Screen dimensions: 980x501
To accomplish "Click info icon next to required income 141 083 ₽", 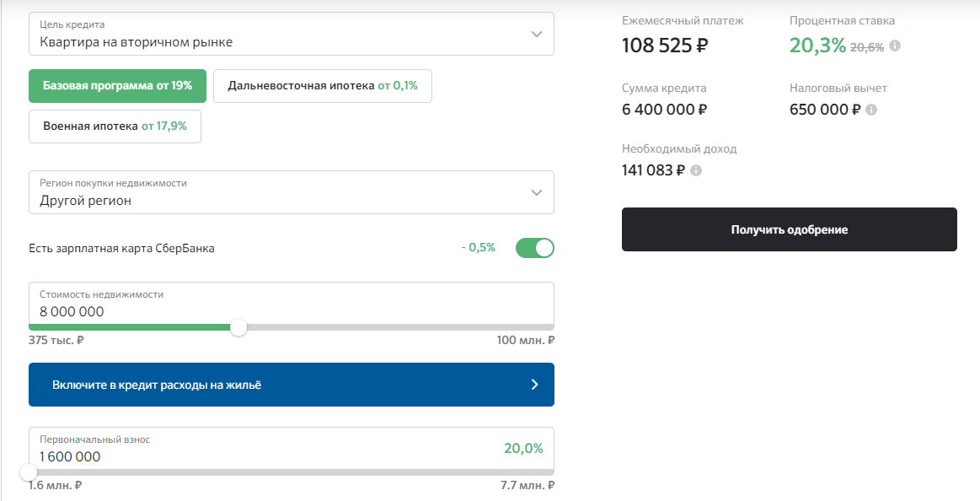I will 696,170.
